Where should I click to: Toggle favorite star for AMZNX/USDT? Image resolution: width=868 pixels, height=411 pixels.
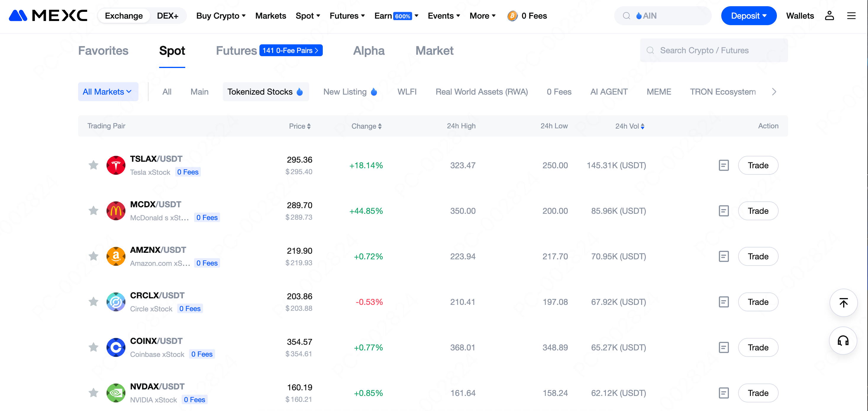click(93, 256)
